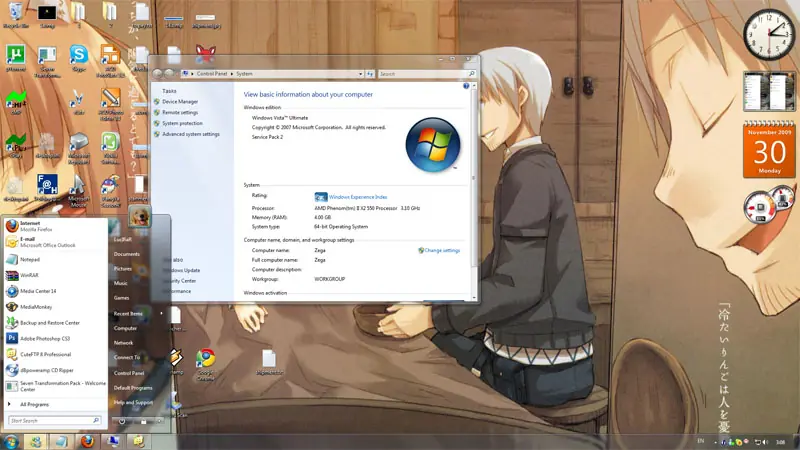Screen dimensions: 800x450
Task: Select the Google Chrome desktop shortcut
Action: [x=206, y=365]
